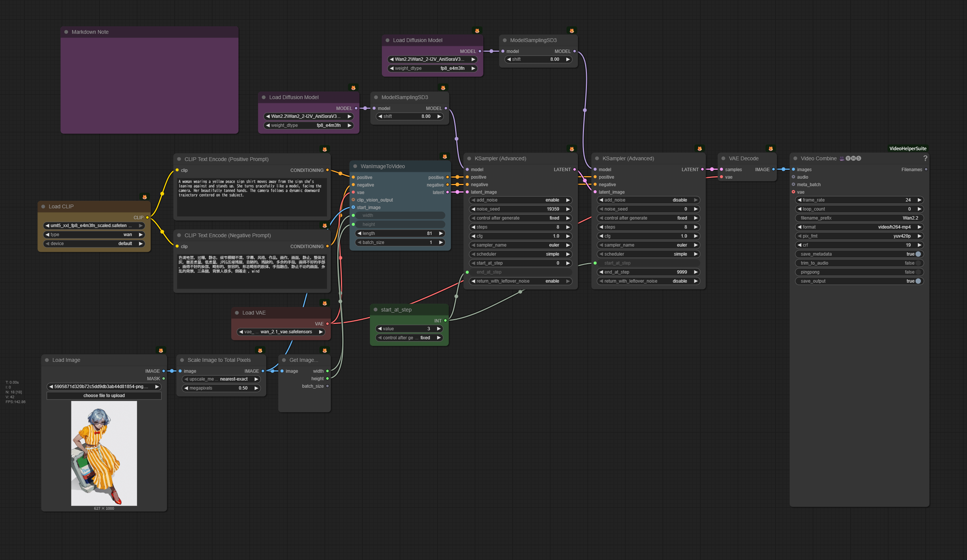Click the right arrow to increase frame_rate
The height and width of the screenshot is (560, 967).
coord(919,200)
